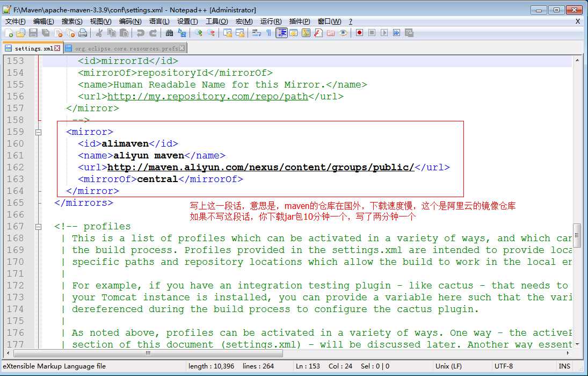Image resolution: width=588 pixels, height=376 pixels.
Task: Click the maven.aliyun.com nexus URL
Action: (x=260, y=168)
